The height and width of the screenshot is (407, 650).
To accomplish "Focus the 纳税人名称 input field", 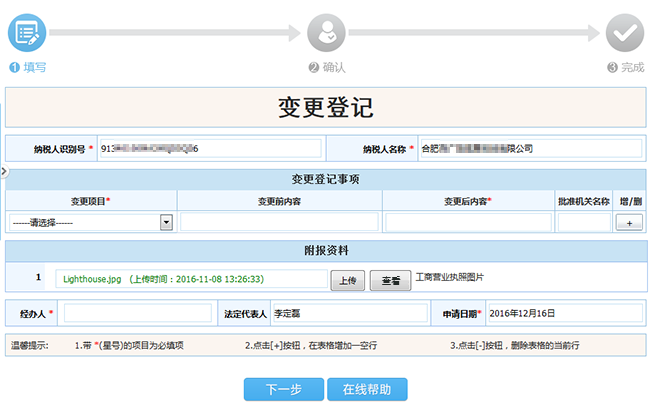I will pos(531,148).
